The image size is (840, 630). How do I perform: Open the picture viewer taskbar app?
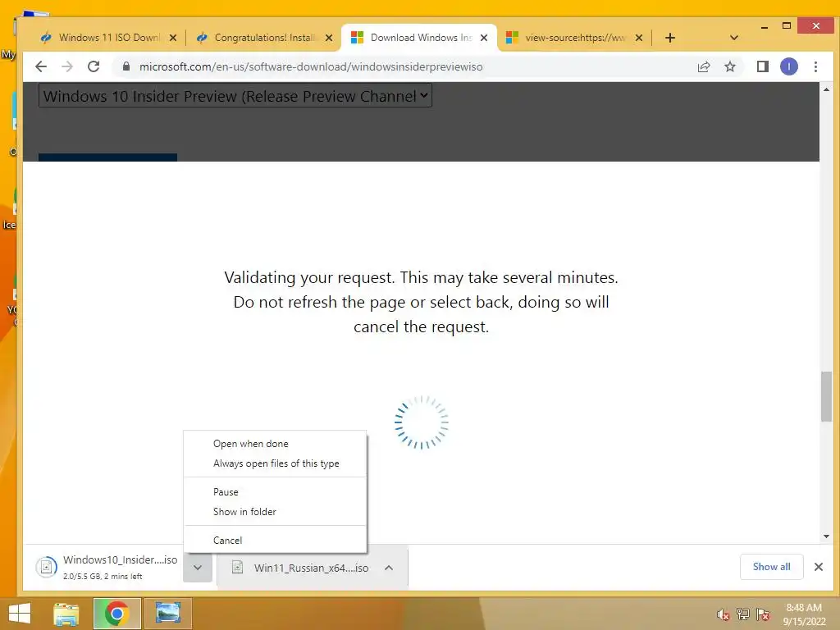coord(167,614)
